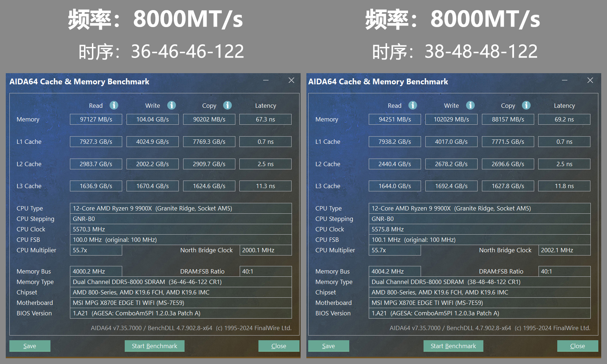This screenshot has height=364, width=607.
Task: Click CPU Type field in right window
Action: pyautogui.click(x=480, y=208)
